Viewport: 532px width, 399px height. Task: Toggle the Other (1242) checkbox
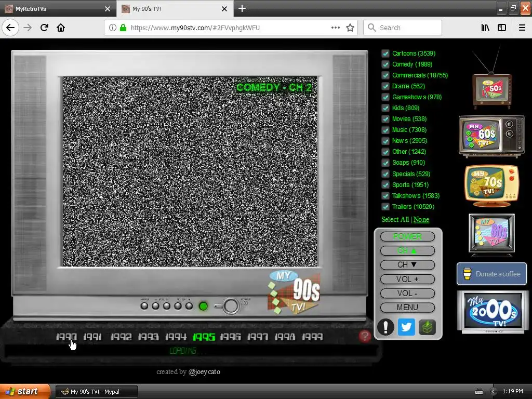click(385, 152)
